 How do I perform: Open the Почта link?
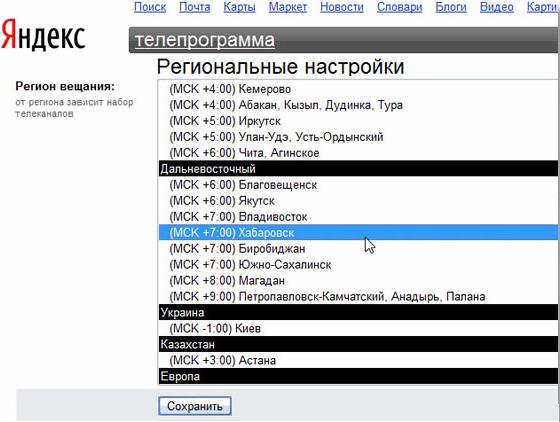[x=195, y=7]
